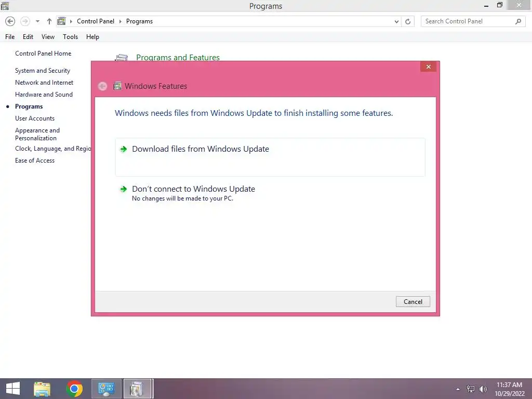Click the Windows Features title icon
This screenshot has width=532, height=399.
click(x=117, y=86)
